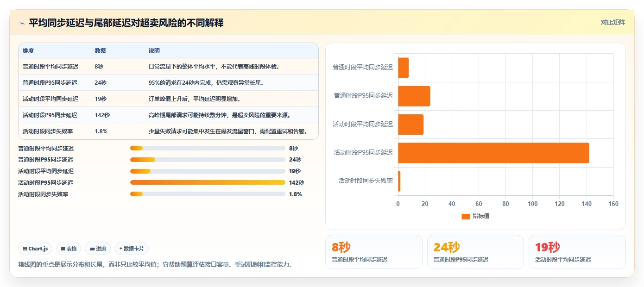
Task: Click the 普通时段平均同步延迟 chart bar
Action: pos(403,68)
